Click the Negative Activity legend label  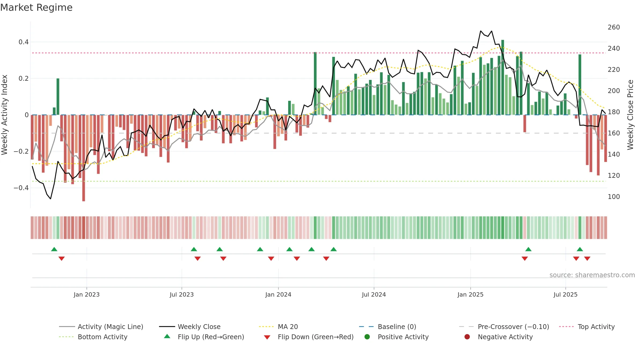pyautogui.click(x=505, y=337)
